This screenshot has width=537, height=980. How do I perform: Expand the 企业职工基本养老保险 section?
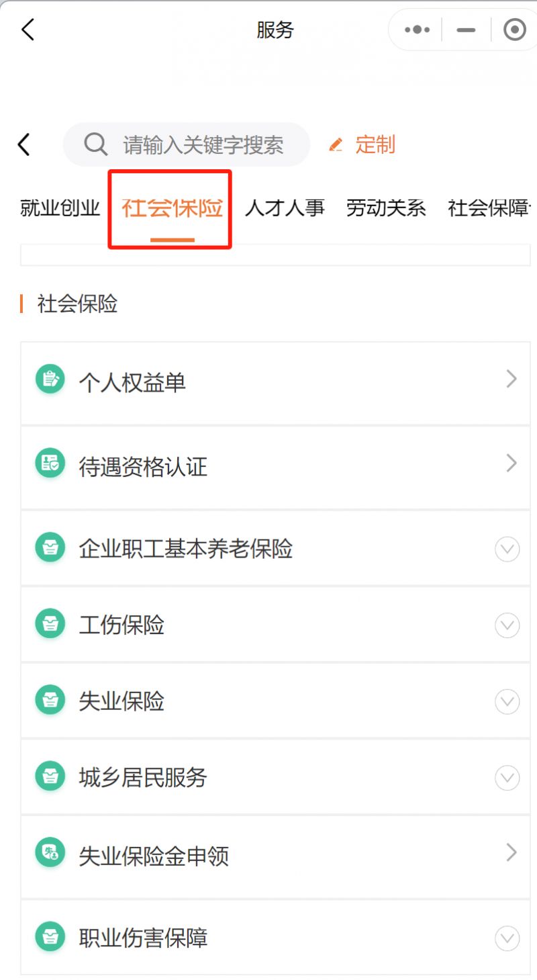coord(507,549)
